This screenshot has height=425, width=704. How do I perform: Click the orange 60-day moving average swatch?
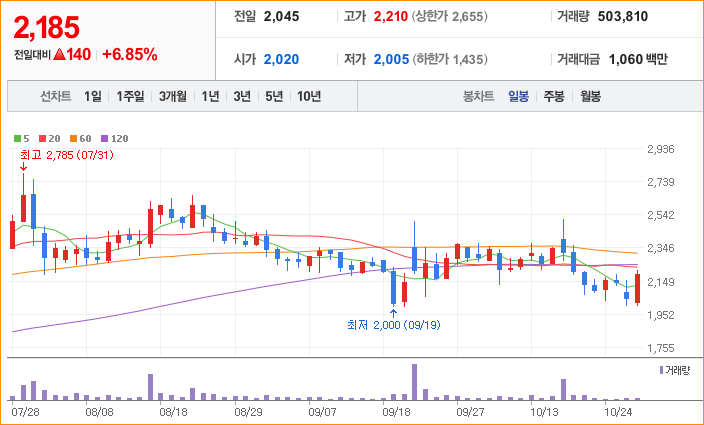(x=73, y=139)
